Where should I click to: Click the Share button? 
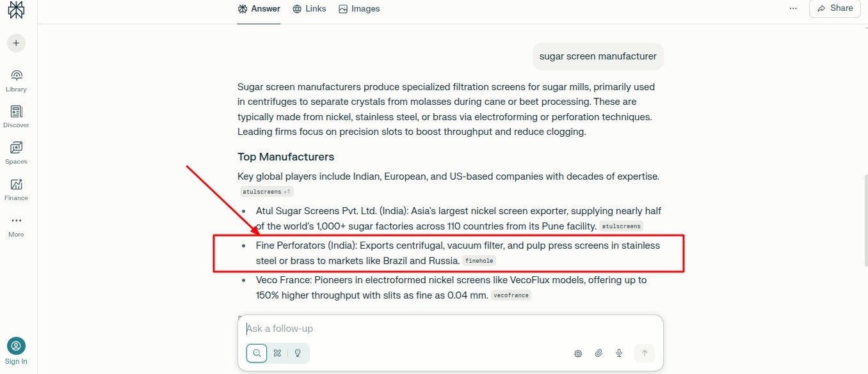coord(835,8)
